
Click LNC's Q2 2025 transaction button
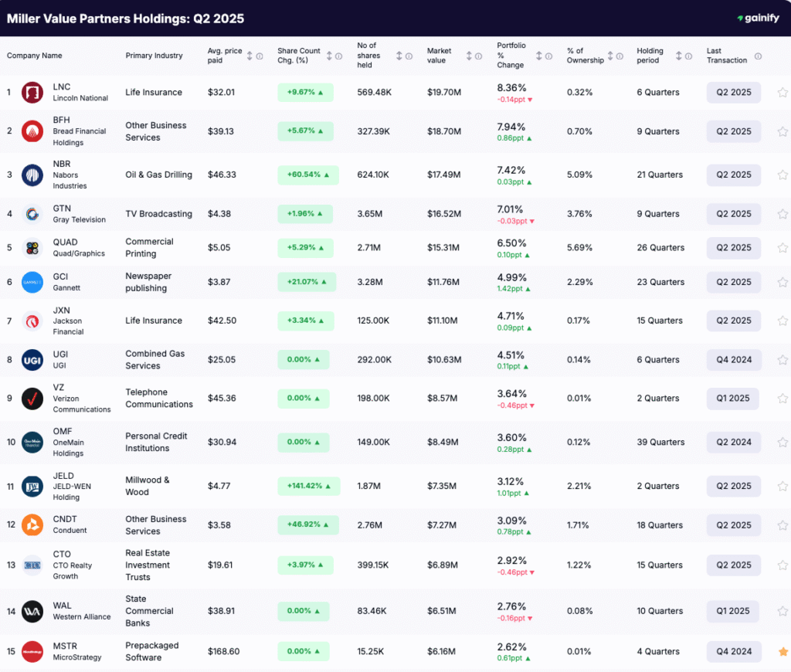[x=734, y=93]
